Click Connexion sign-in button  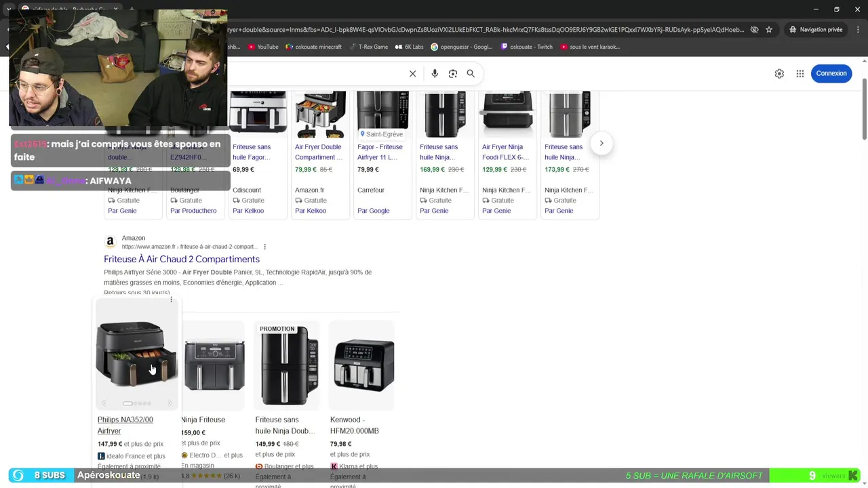click(831, 73)
